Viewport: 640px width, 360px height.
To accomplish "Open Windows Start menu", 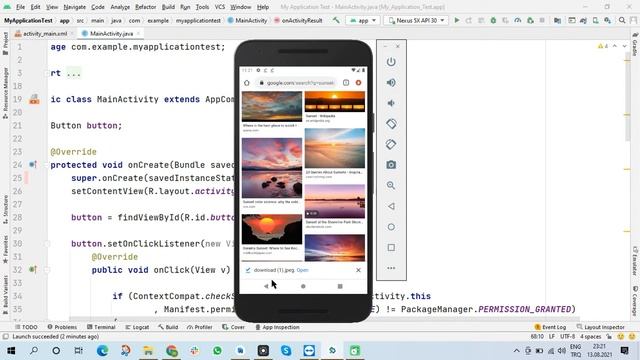I will [x=11, y=351].
